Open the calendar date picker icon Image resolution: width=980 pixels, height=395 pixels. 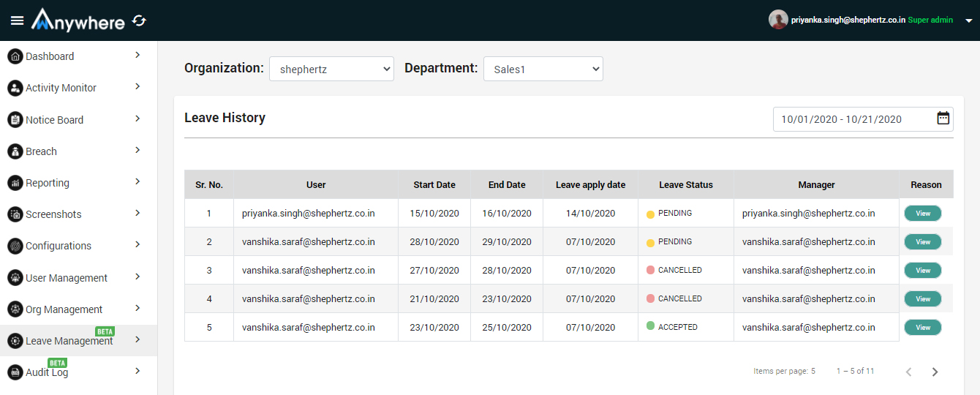943,118
